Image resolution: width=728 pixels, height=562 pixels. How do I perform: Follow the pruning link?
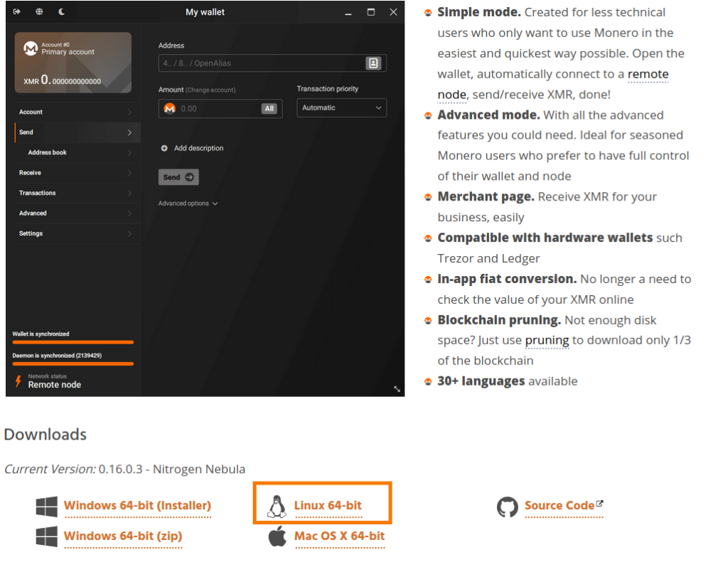point(547,341)
